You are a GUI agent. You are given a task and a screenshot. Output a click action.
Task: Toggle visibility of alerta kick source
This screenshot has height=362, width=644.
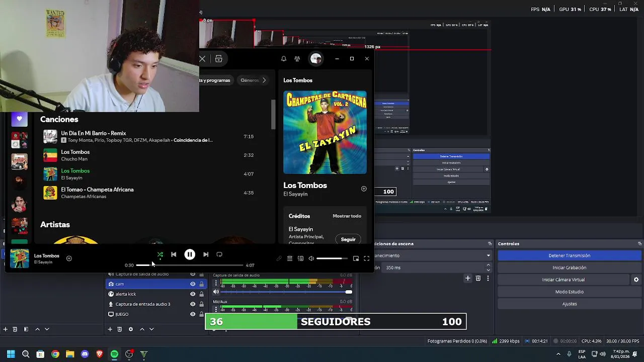click(193, 294)
